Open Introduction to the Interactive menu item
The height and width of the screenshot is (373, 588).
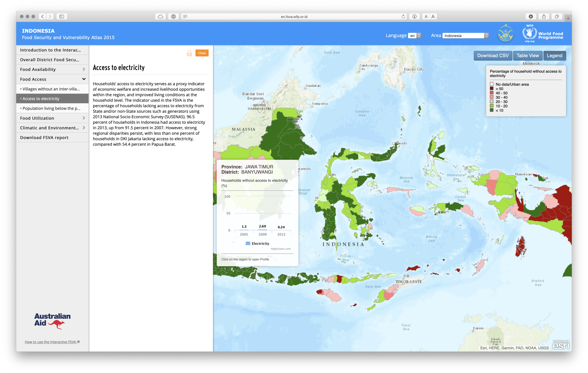tap(52, 50)
